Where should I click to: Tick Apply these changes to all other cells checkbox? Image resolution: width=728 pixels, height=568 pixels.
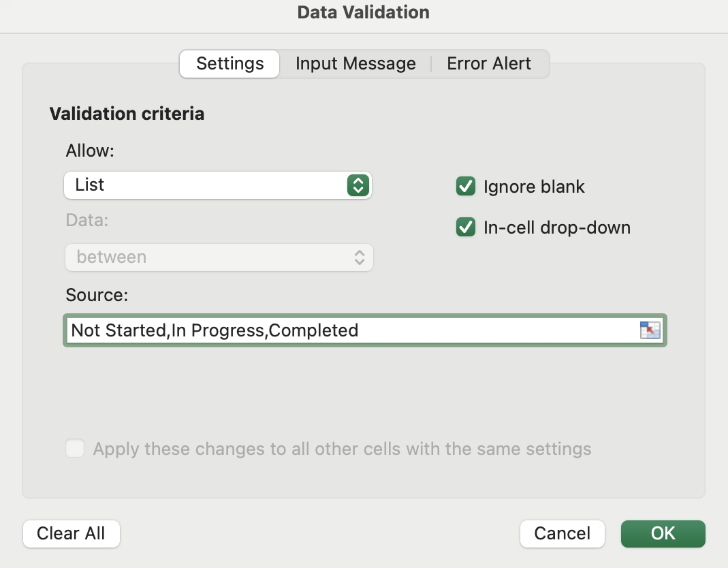[75, 449]
